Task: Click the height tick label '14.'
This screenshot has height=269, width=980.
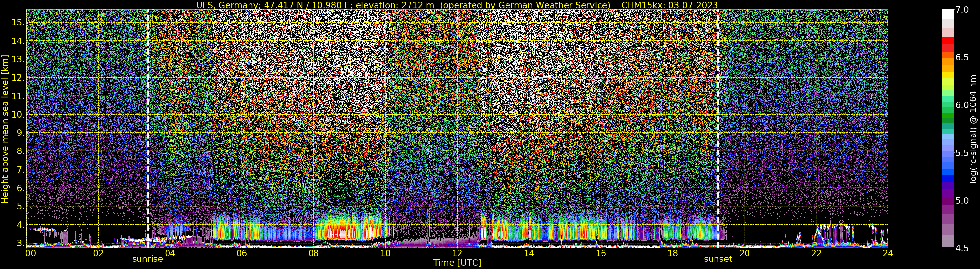Action: (18, 41)
